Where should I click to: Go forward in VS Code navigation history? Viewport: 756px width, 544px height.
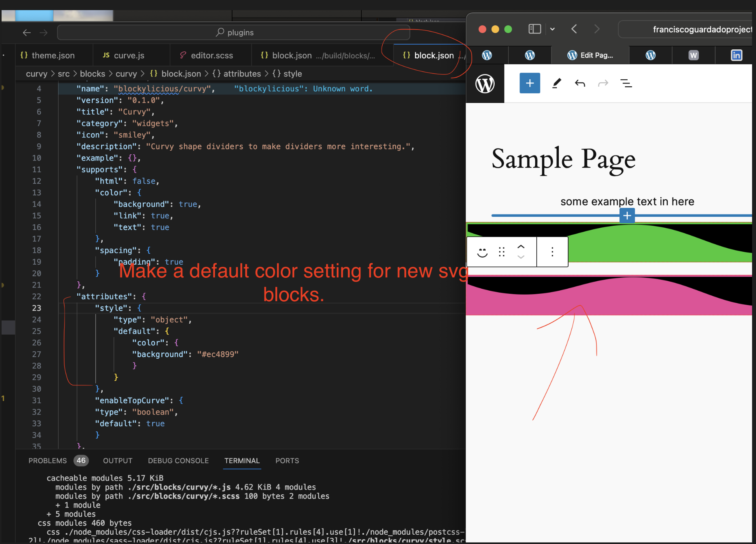click(44, 33)
